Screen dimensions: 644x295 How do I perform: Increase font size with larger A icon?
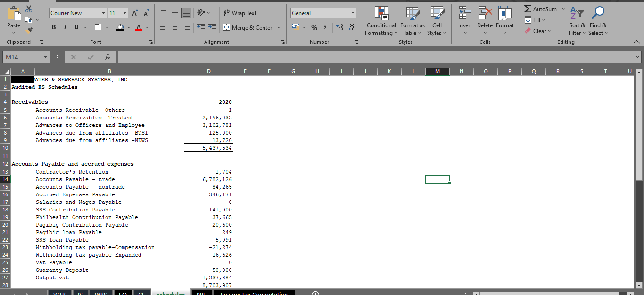[135, 13]
